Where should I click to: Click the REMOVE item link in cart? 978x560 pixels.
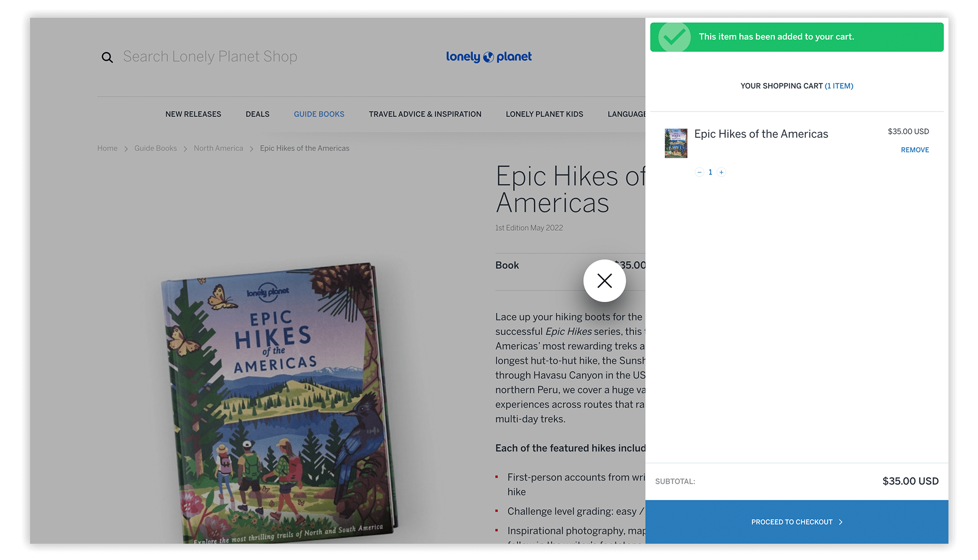point(915,149)
